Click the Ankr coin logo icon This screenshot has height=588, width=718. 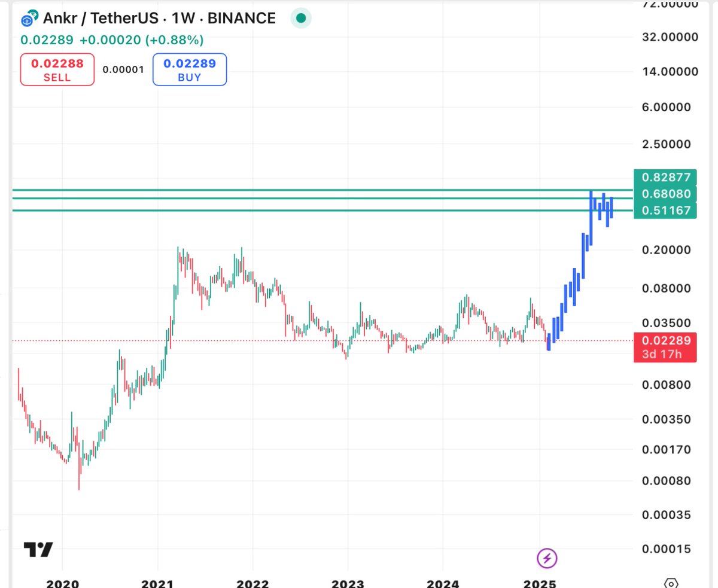point(29,19)
